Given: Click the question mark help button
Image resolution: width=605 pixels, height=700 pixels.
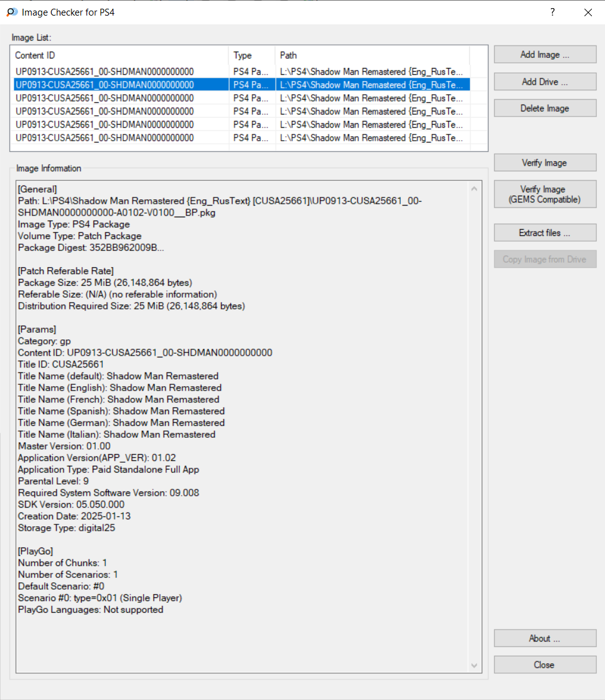Looking at the screenshot, I should click(x=552, y=12).
